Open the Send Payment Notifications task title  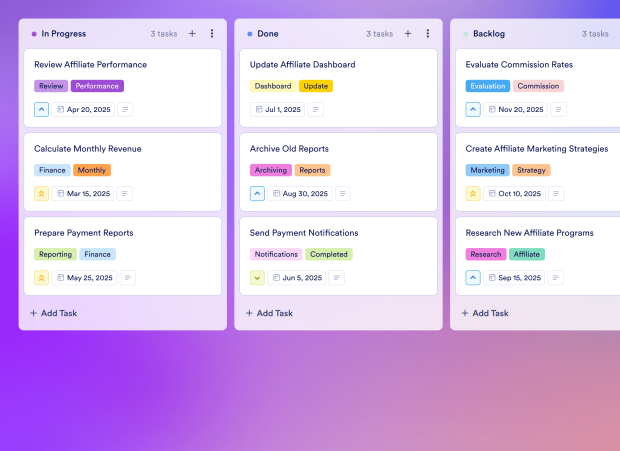click(x=303, y=233)
